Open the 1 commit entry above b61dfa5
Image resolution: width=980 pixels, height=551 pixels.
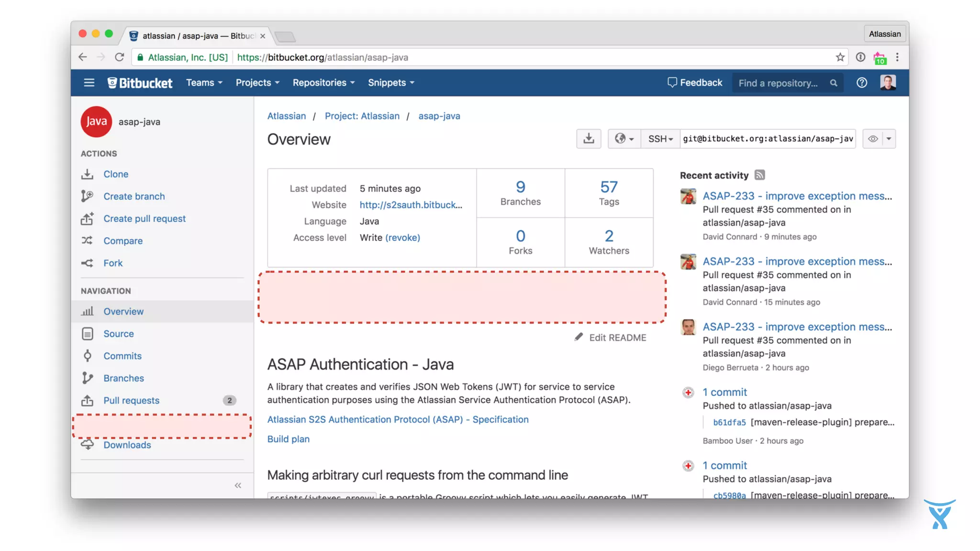click(x=724, y=392)
